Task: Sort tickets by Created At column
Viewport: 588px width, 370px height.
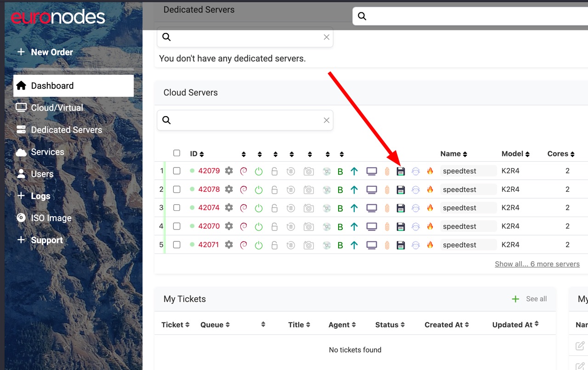Action: 447,325
